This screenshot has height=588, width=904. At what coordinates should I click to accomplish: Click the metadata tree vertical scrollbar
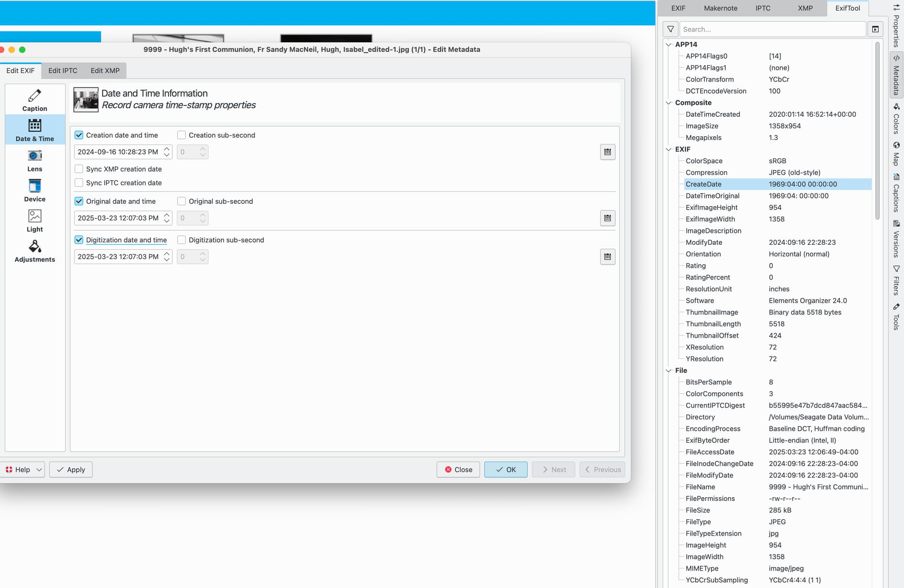pyautogui.click(x=877, y=131)
